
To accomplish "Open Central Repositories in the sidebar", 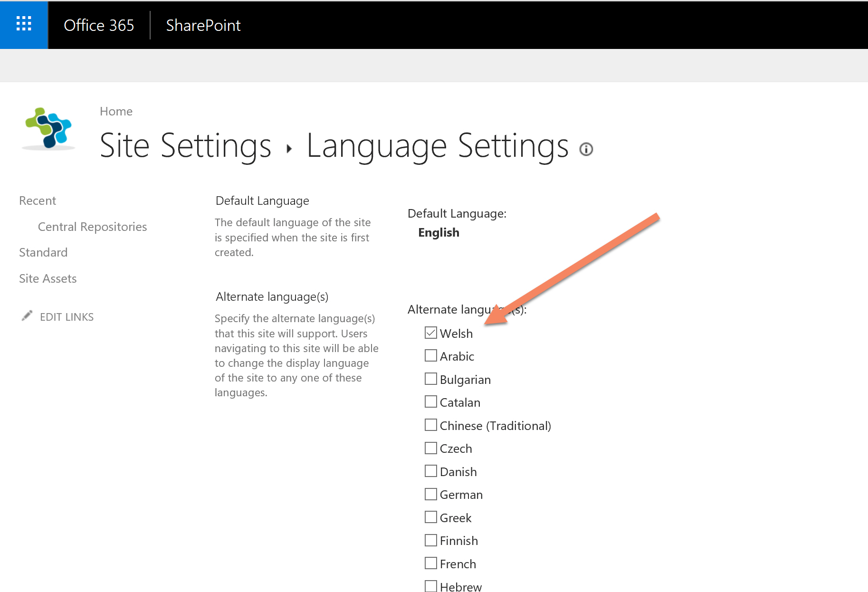I will click(x=92, y=227).
